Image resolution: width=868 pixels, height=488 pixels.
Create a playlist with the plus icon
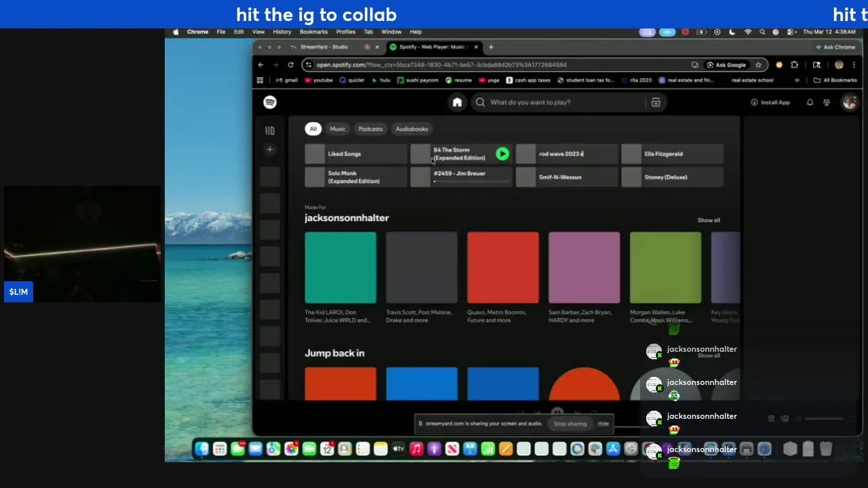tap(270, 150)
